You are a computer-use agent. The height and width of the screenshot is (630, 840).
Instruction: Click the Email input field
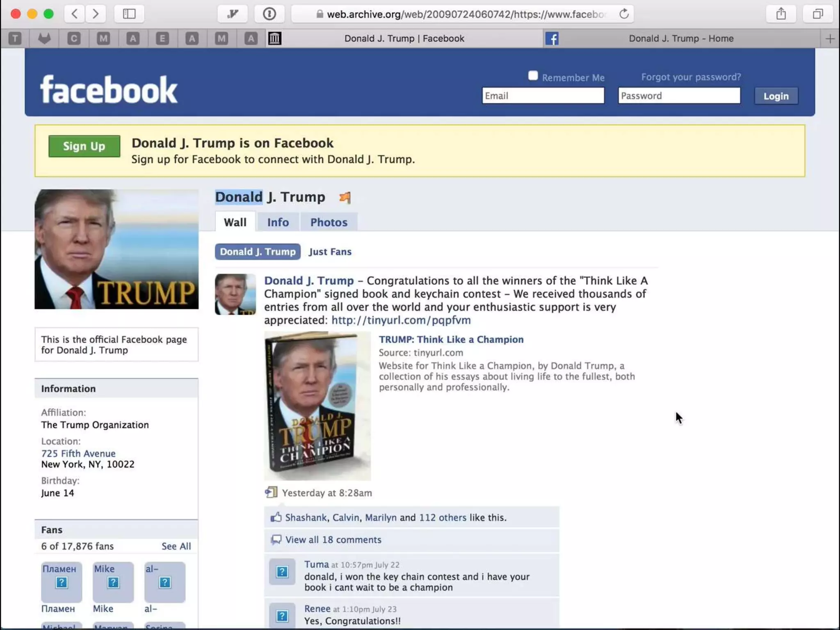(543, 96)
